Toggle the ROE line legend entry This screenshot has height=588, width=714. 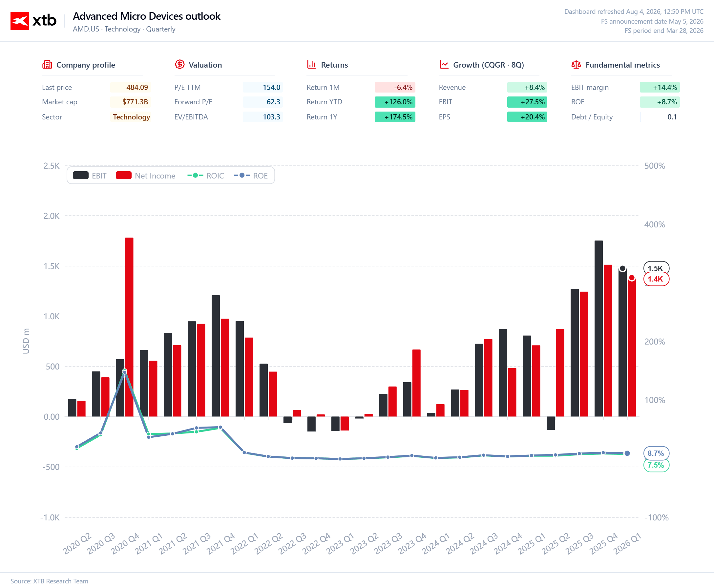coord(251,176)
